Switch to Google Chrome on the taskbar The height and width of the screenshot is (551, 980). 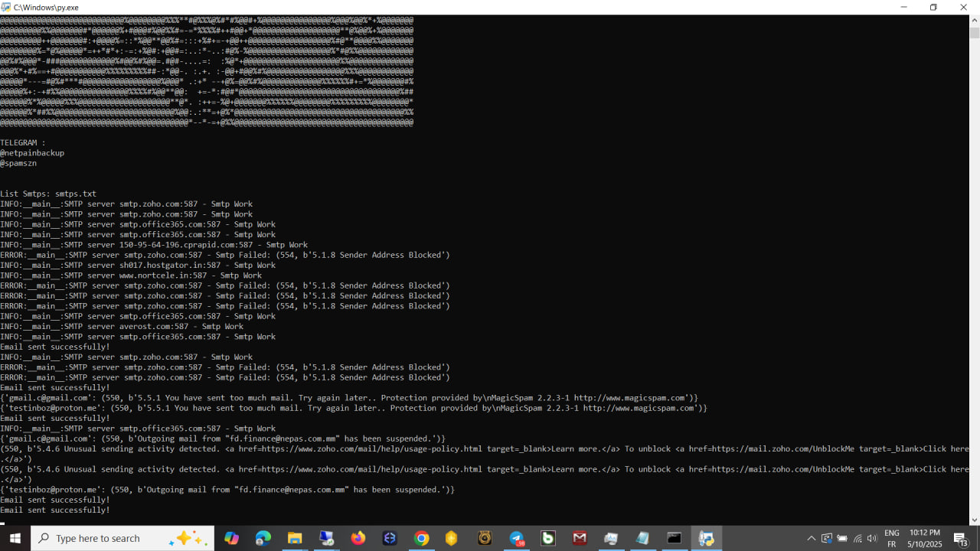(422, 538)
